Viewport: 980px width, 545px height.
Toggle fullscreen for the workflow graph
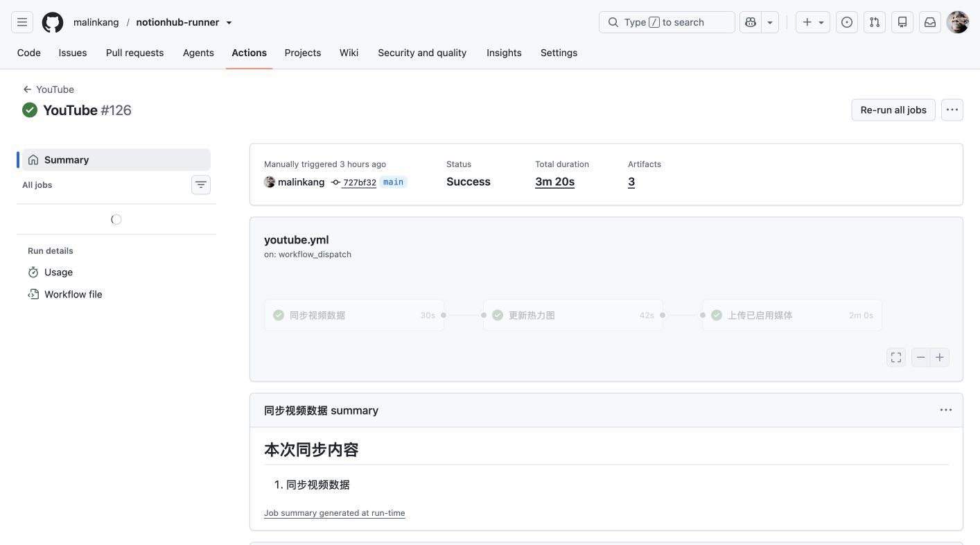tap(896, 357)
